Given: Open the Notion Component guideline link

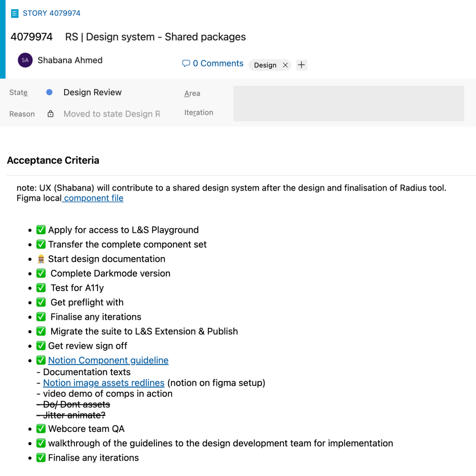Looking at the screenshot, I should pos(108,360).
